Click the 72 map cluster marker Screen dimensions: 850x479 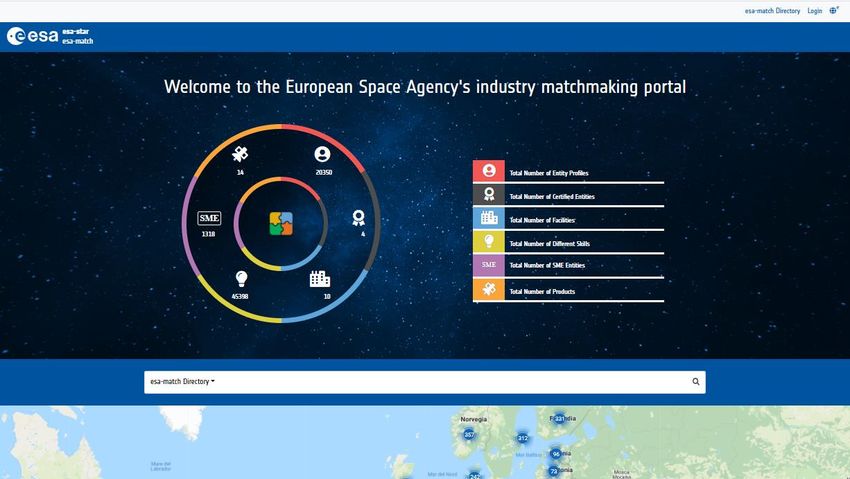click(553, 471)
